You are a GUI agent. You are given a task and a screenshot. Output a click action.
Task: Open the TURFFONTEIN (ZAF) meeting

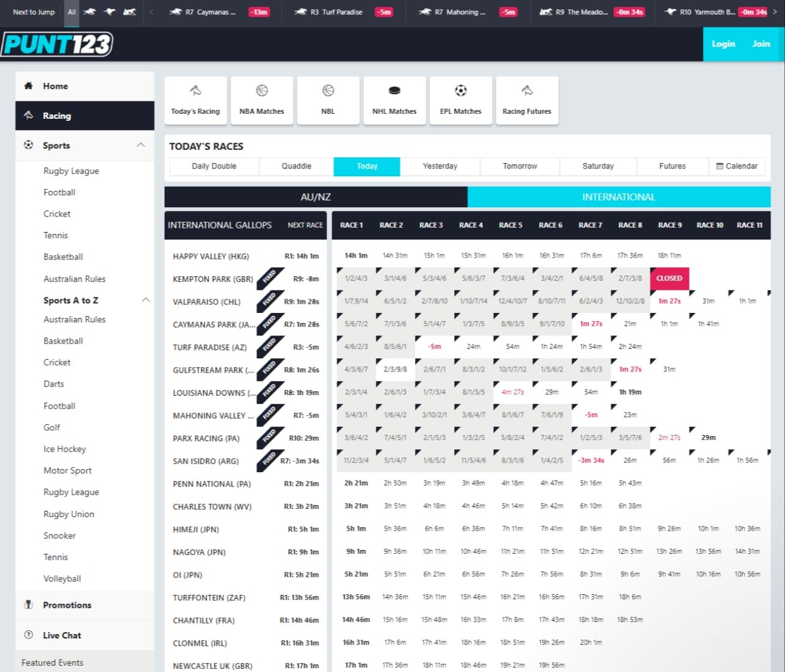(209, 597)
